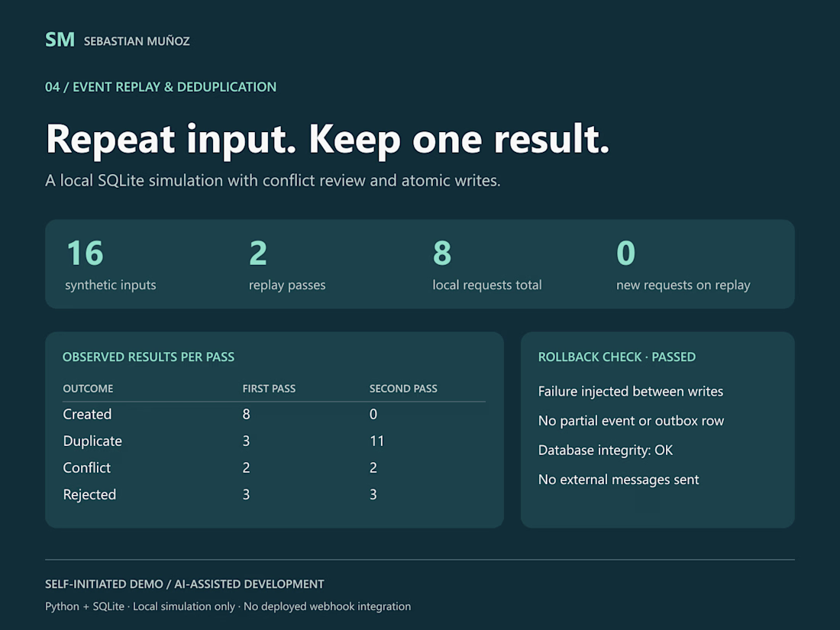Click the 2 replay passes stat
This screenshot has width=840, height=630.
point(287,265)
